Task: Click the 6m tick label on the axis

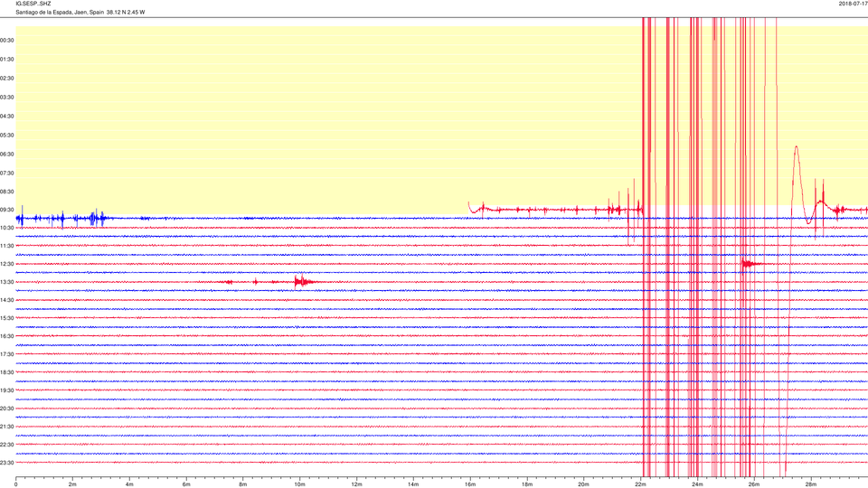Action: (x=186, y=484)
